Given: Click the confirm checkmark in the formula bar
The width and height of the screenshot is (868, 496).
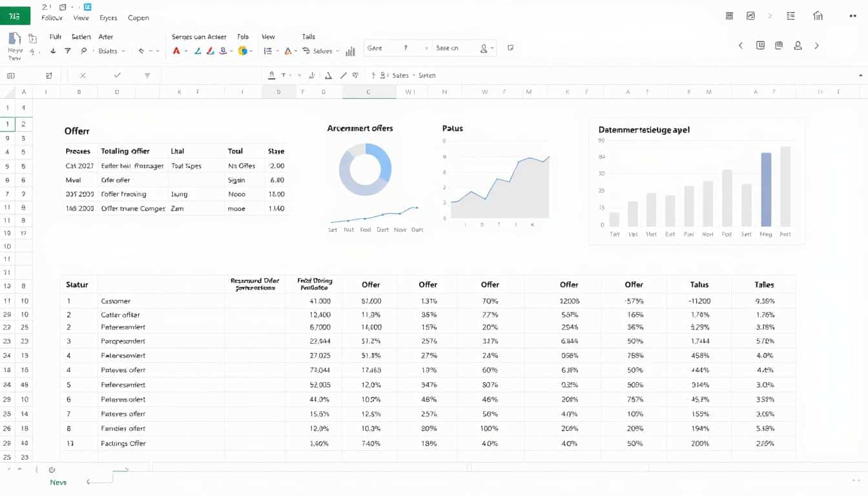Looking at the screenshot, I should coord(117,76).
